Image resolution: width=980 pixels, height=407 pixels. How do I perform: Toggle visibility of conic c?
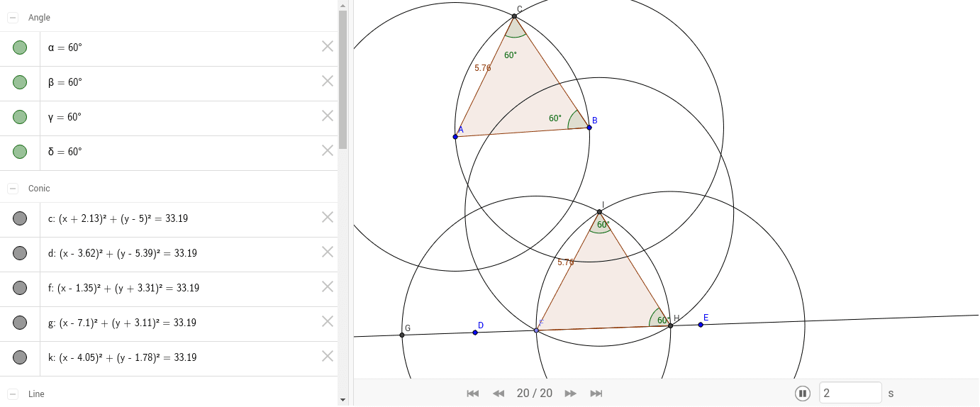tap(20, 218)
